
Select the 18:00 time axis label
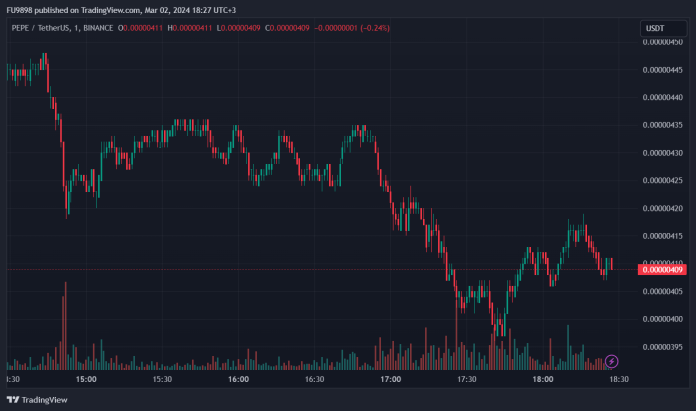[542, 380]
